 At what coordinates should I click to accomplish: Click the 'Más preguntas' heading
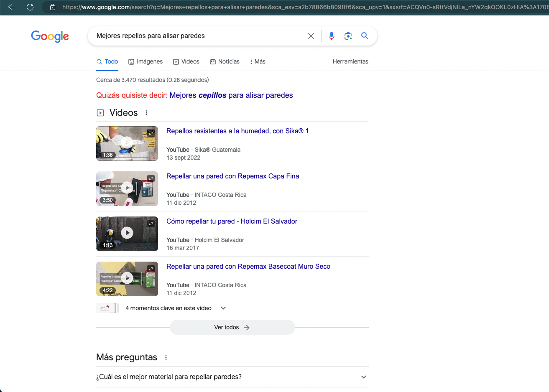pos(127,357)
